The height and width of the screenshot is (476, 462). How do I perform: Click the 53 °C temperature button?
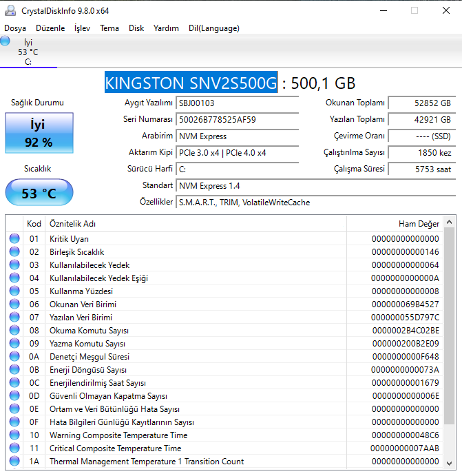click(x=39, y=192)
